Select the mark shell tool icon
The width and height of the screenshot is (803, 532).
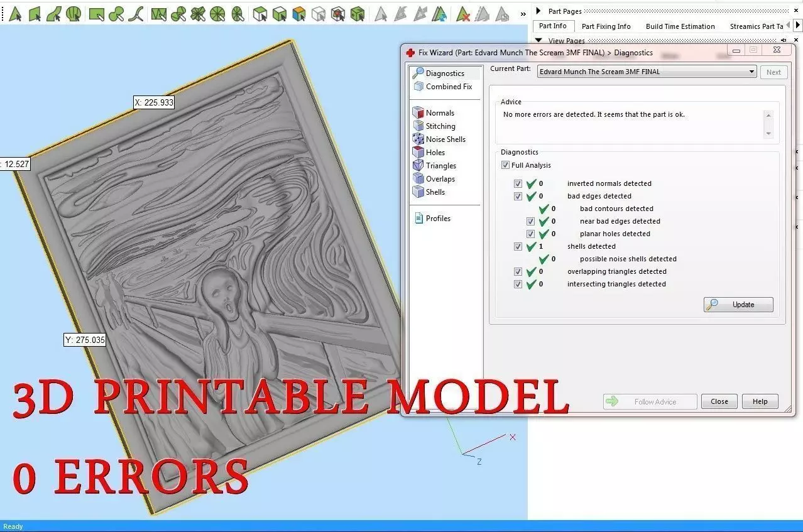(x=74, y=13)
